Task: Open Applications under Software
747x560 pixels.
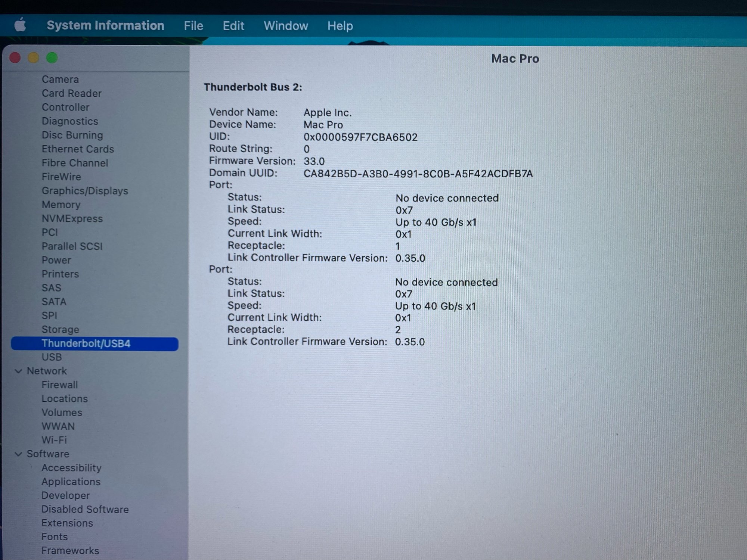Action: coord(71,482)
